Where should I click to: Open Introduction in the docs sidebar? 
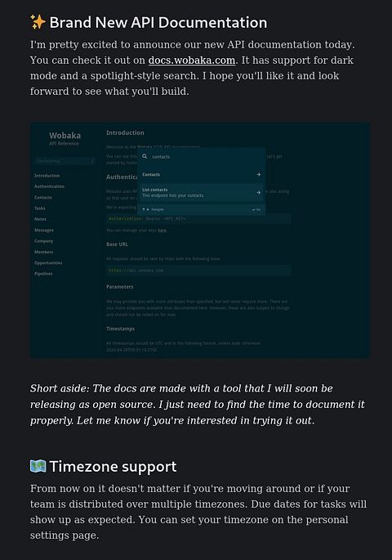click(47, 176)
